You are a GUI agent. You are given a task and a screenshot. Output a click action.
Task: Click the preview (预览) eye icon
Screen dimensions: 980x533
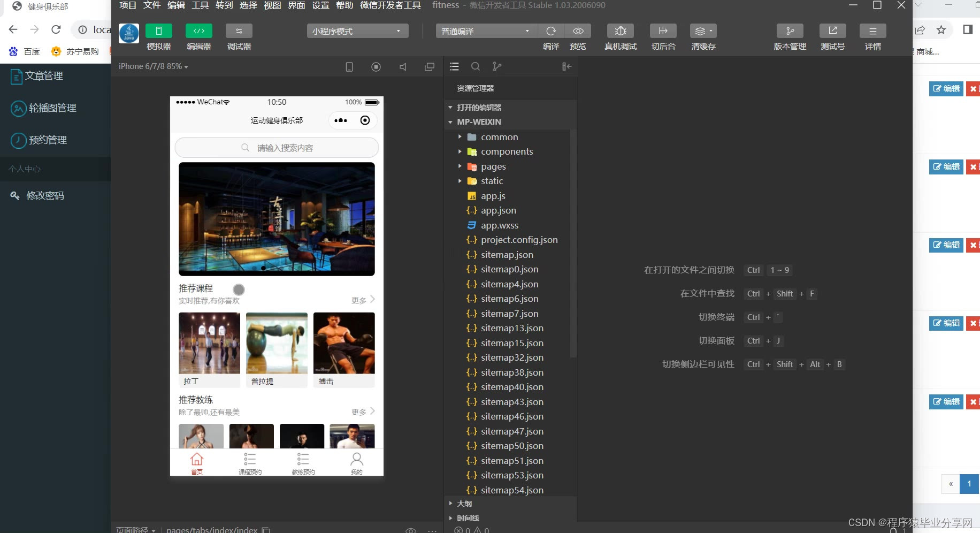pos(578,31)
